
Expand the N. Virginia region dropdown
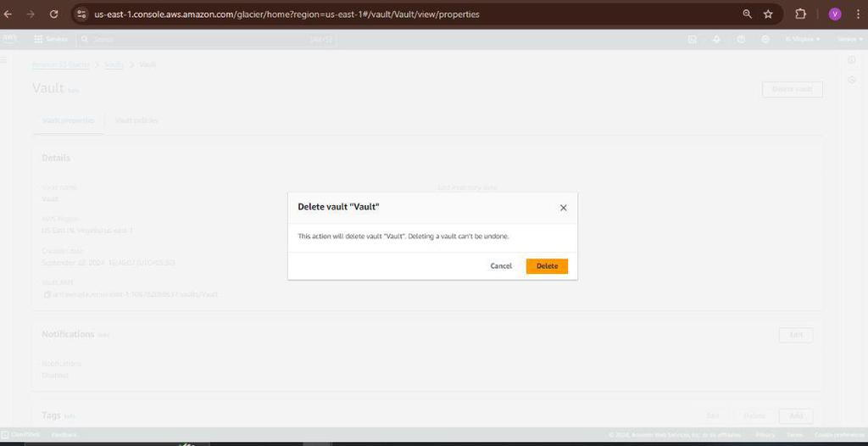pyautogui.click(x=803, y=39)
